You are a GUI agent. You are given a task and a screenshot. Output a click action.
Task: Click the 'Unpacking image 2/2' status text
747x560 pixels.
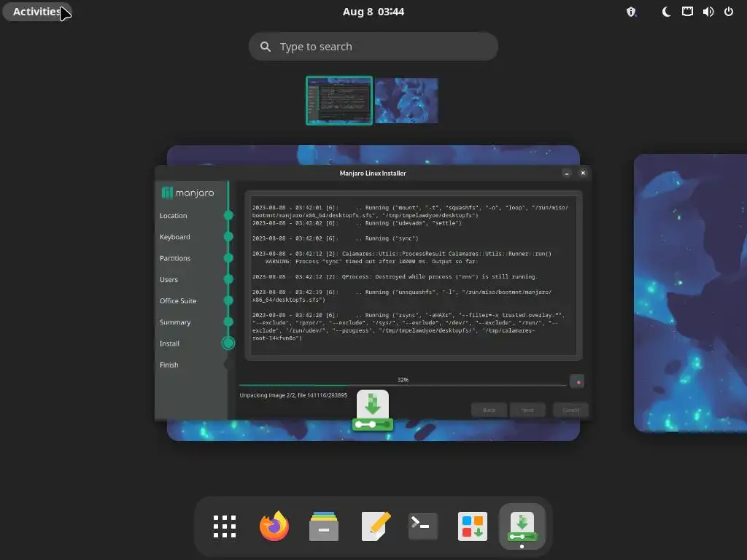293,395
